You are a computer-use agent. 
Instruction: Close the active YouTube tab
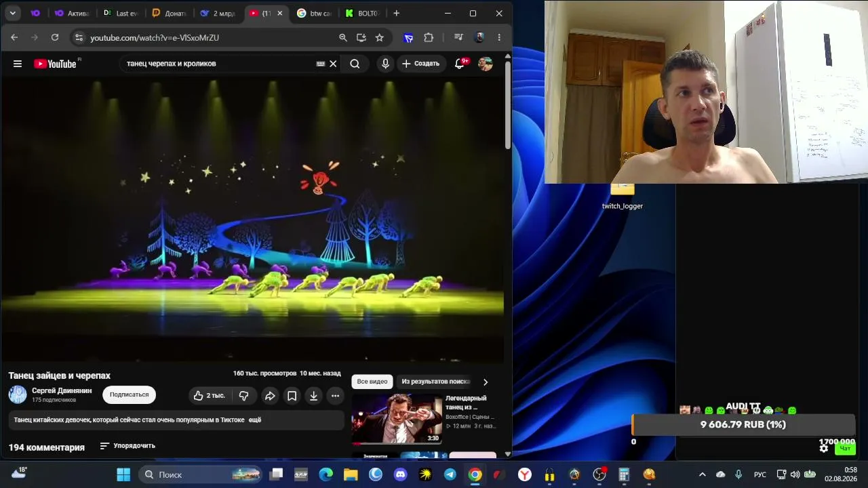coord(279,13)
